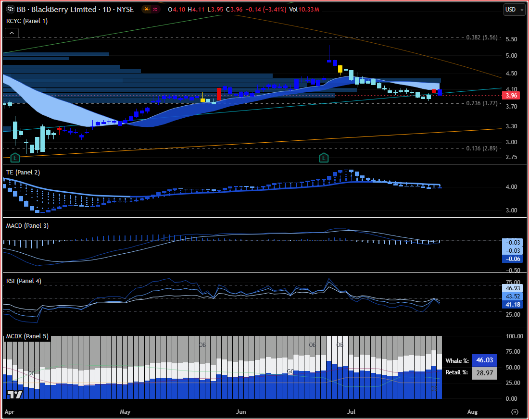This screenshot has width=529, height=420.
Task: Click the 100.00 MCDX axis label
Action: [x=515, y=336]
